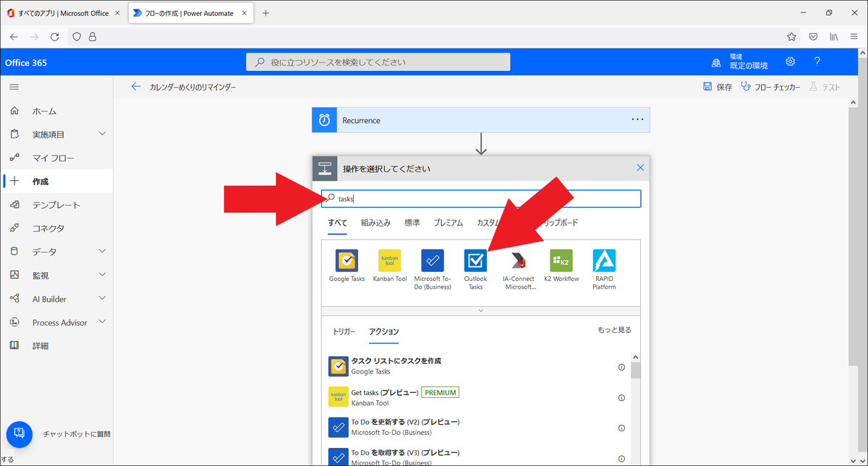Viewport: 868px width, 466px height.
Task: Open a new browser tab
Action: [265, 13]
